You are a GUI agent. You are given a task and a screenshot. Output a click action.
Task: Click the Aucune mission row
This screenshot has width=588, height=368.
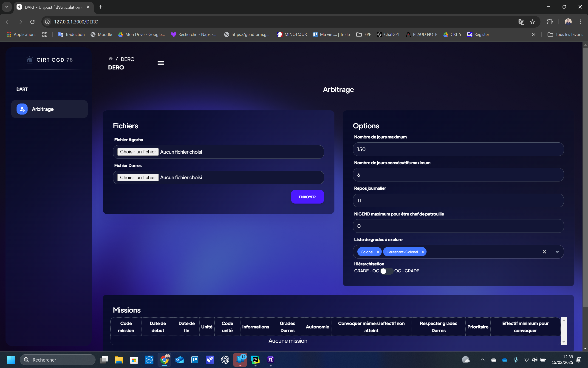pos(288,341)
